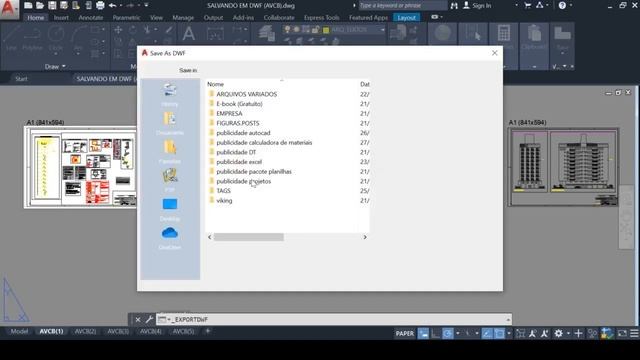The width and height of the screenshot is (640, 360).
Task: Open the Undo history dropdown arrow
Action: click(x=121, y=5)
